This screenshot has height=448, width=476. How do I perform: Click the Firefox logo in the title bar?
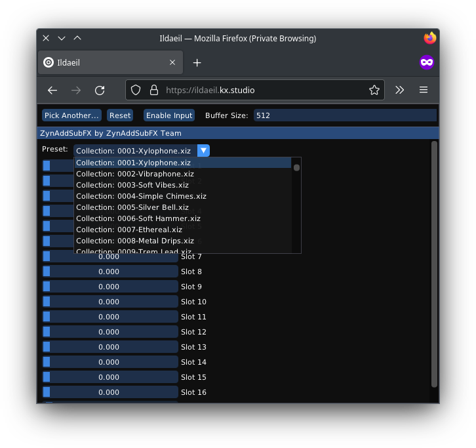click(x=430, y=38)
